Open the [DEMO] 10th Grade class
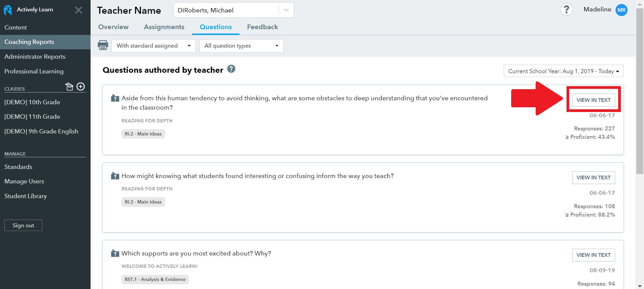 click(x=32, y=102)
